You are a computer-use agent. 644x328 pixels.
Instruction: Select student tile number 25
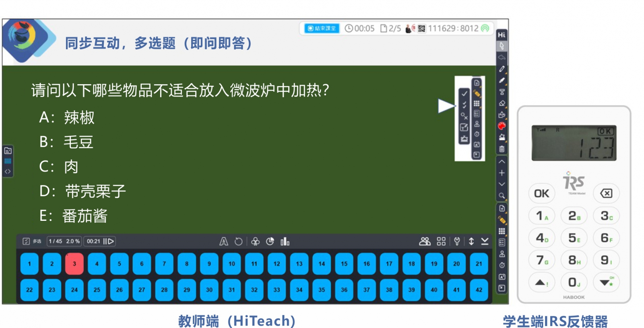(x=97, y=290)
